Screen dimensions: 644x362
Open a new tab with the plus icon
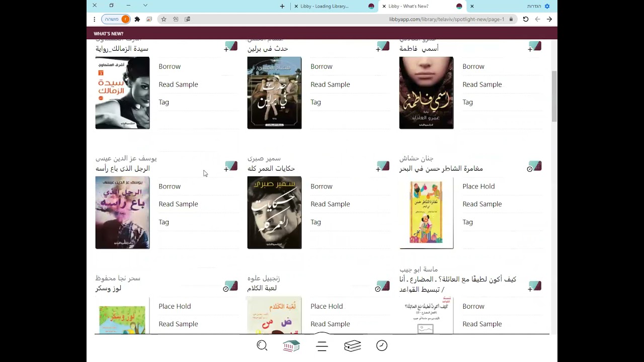[x=282, y=6]
